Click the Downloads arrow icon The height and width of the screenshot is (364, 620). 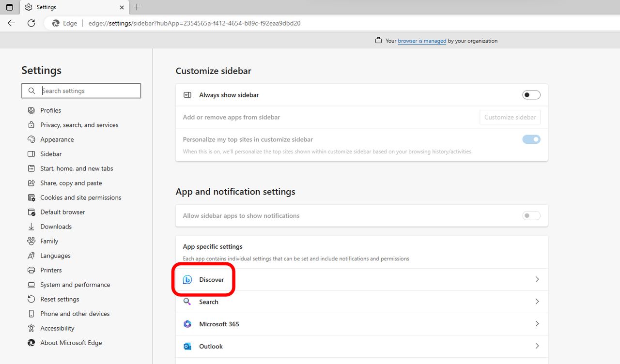click(x=31, y=227)
